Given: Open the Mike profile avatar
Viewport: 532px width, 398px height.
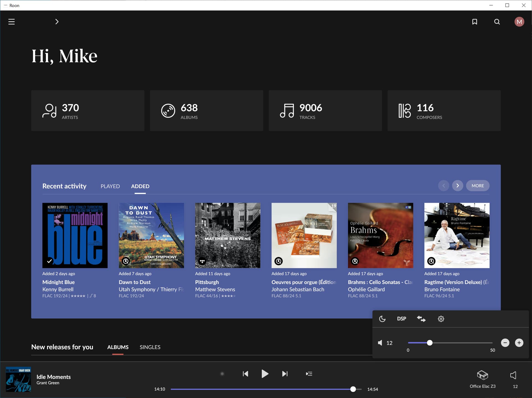Looking at the screenshot, I should (519, 22).
